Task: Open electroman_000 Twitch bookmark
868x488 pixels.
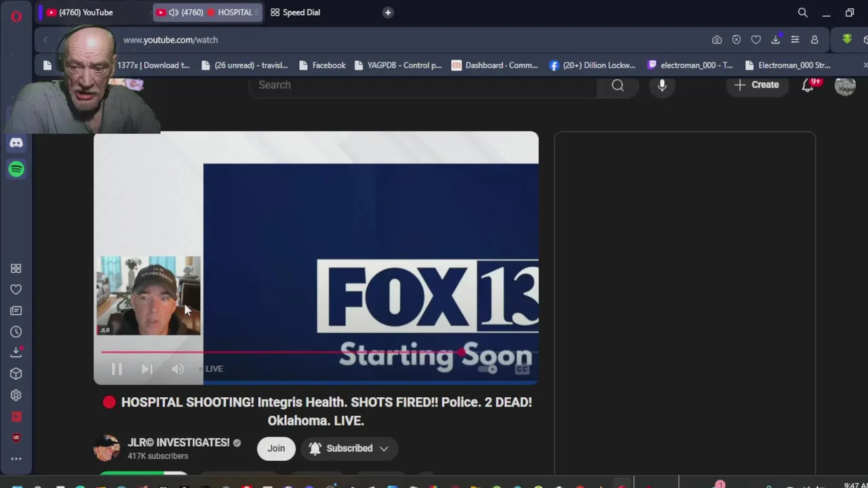Action: 690,65
